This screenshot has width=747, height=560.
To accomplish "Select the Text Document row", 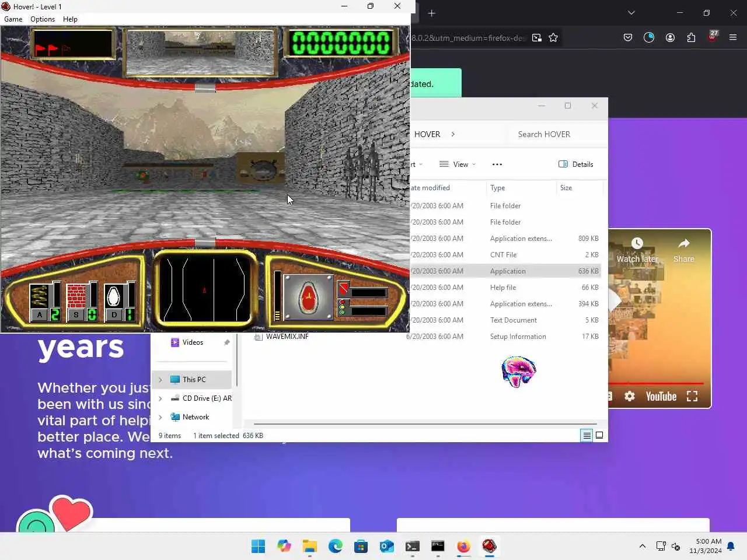I will pos(505,320).
